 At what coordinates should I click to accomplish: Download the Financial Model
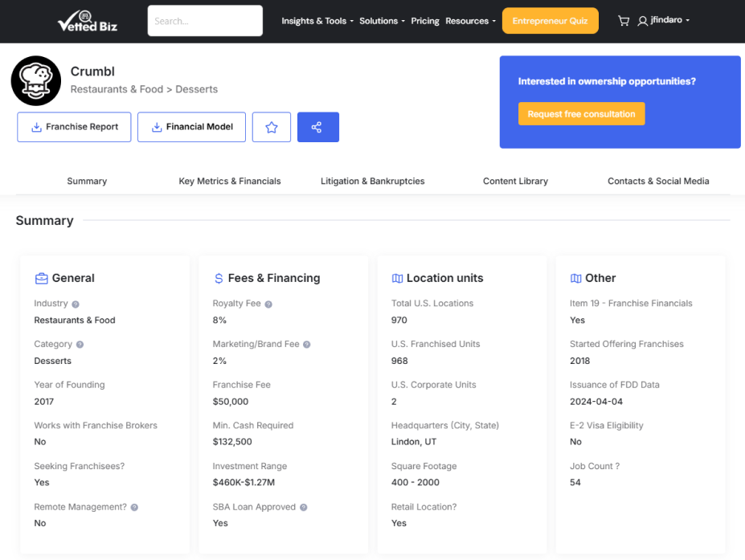pyautogui.click(x=191, y=127)
